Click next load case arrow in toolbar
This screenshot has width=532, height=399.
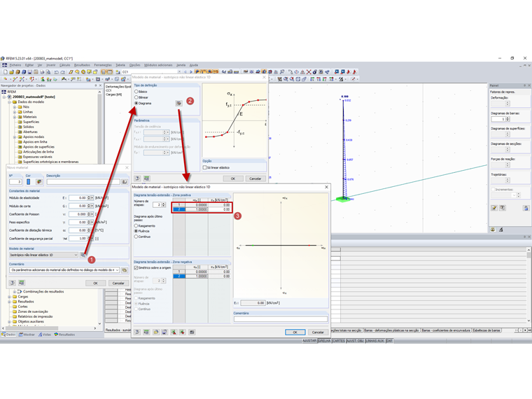pos(191,72)
